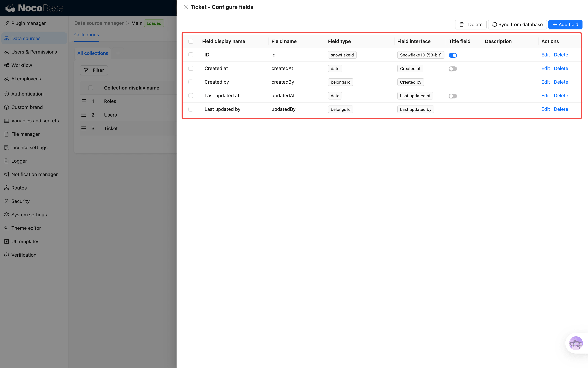Close the Ticket configure fields drawer
588x368 pixels.
(186, 7)
